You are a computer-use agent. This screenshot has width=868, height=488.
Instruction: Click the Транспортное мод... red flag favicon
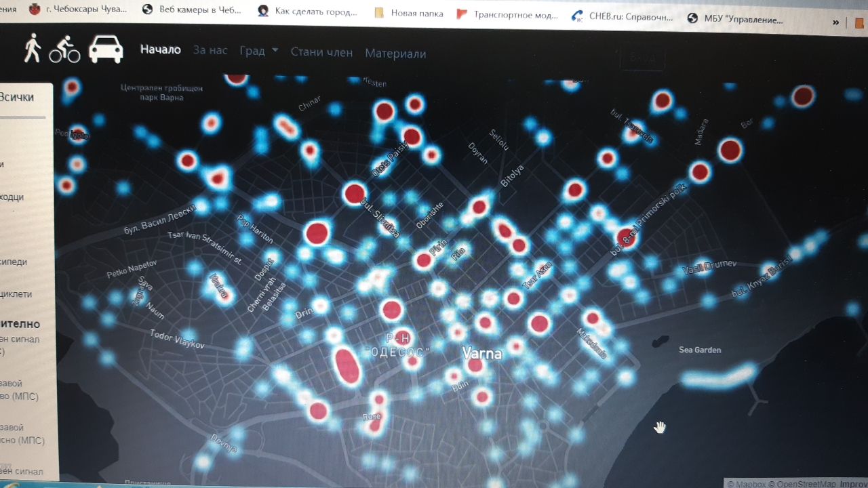pos(462,14)
